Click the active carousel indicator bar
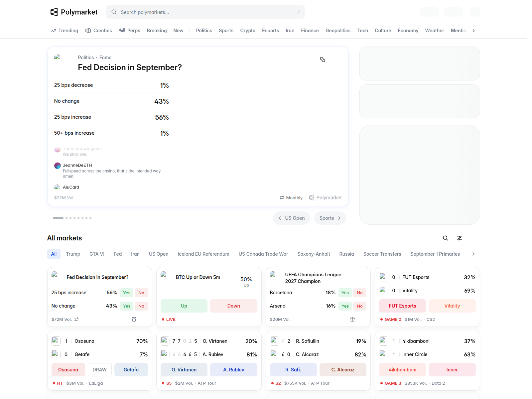The height and width of the screenshot is (399, 532). 58,218
